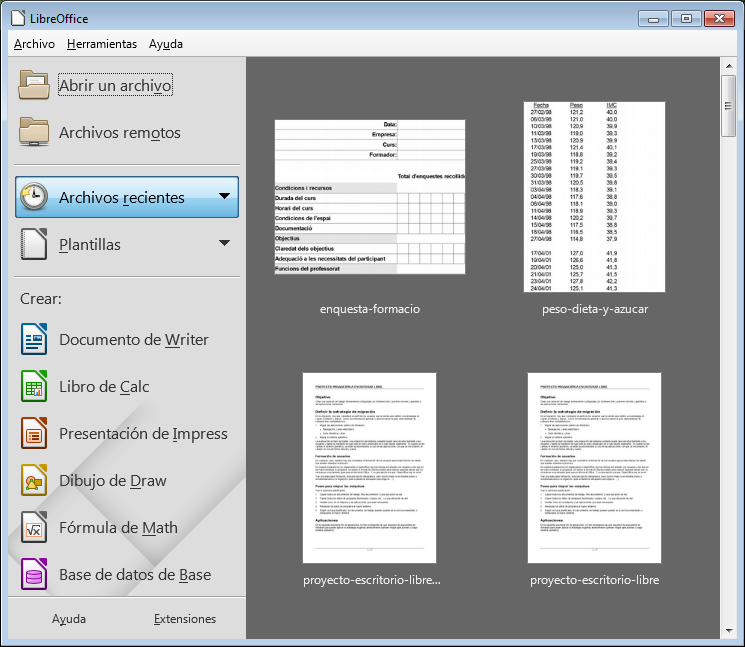
Task: Click the clock icon on Archivos recientes
Action: coord(34,196)
